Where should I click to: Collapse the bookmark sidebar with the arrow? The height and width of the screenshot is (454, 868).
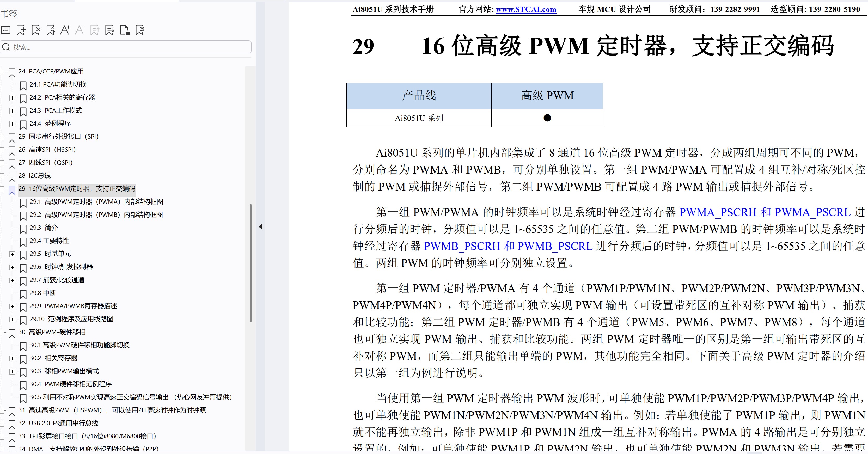261,226
